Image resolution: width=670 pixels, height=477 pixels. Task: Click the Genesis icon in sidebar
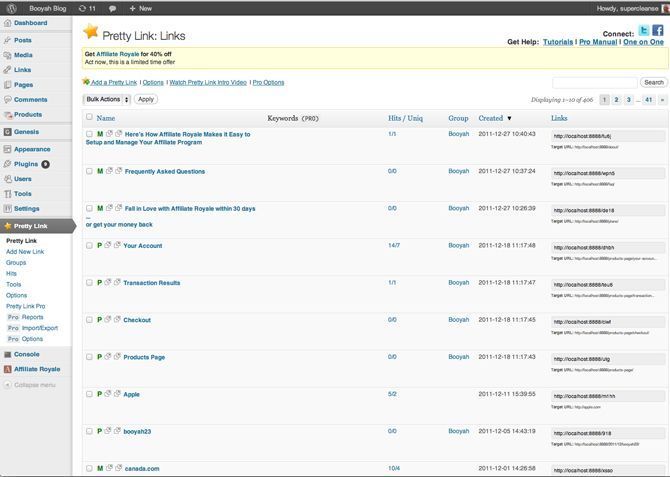(7, 132)
